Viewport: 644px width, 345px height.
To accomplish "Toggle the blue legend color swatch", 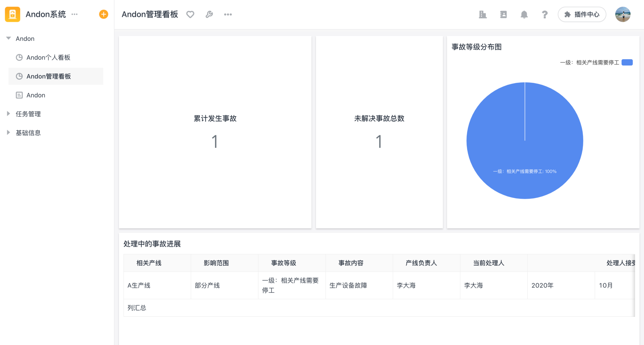I will coord(627,62).
